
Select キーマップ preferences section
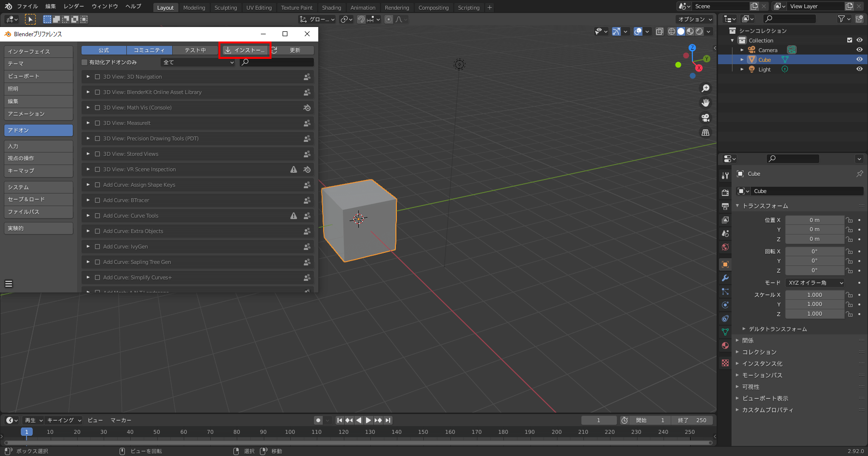(39, 171)
